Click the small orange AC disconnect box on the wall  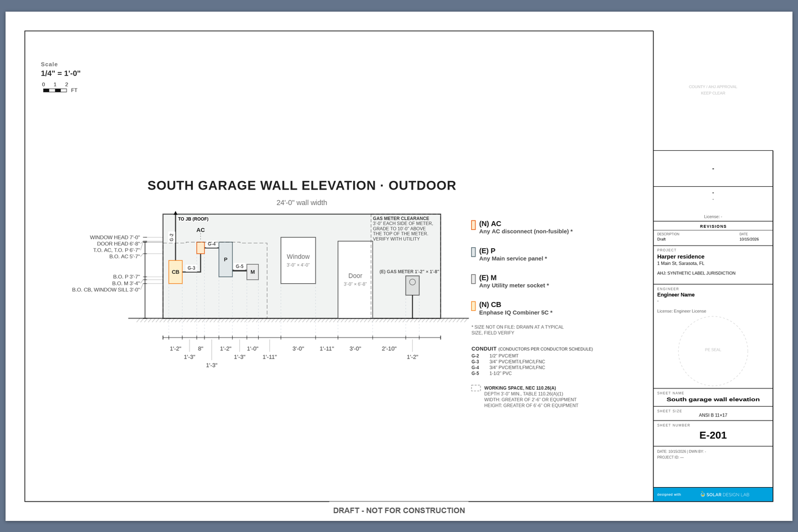(x=201, y=248)
